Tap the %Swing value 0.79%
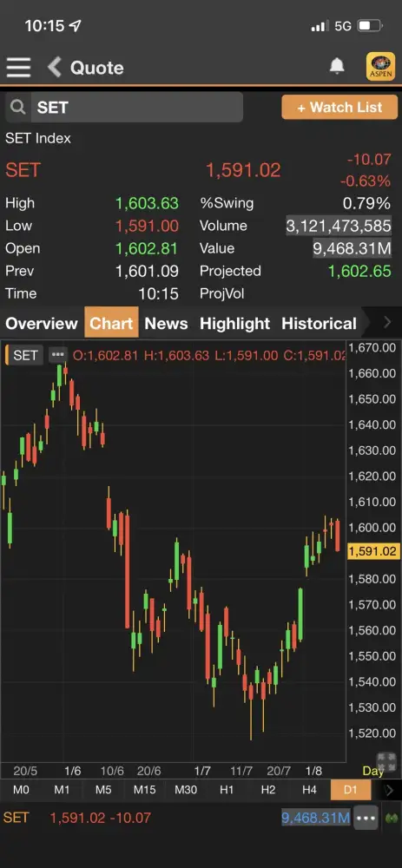 [366, 203]
